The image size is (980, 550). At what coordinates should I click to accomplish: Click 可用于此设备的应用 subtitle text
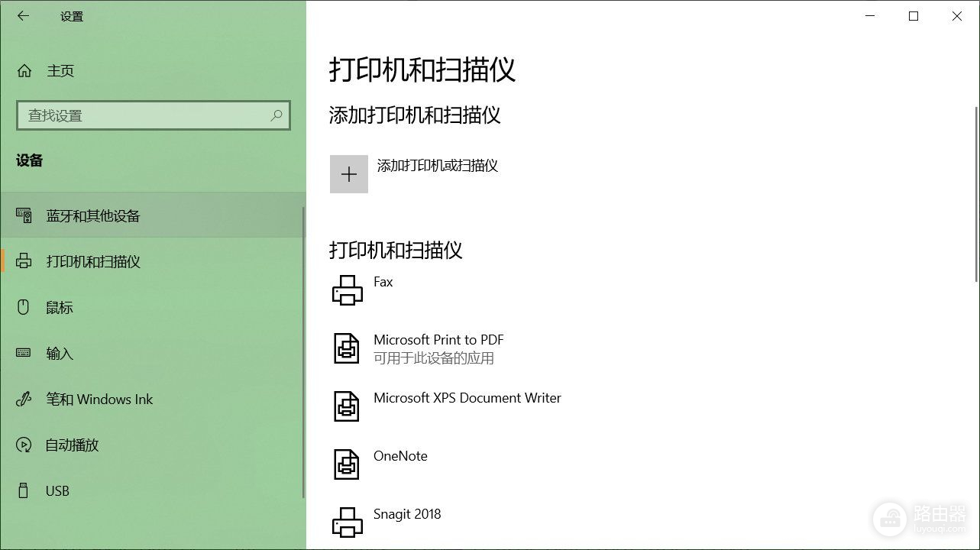click(434, 358)
